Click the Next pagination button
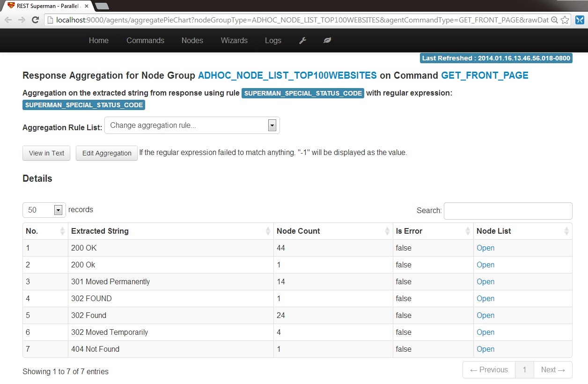 tap(553, 370)
